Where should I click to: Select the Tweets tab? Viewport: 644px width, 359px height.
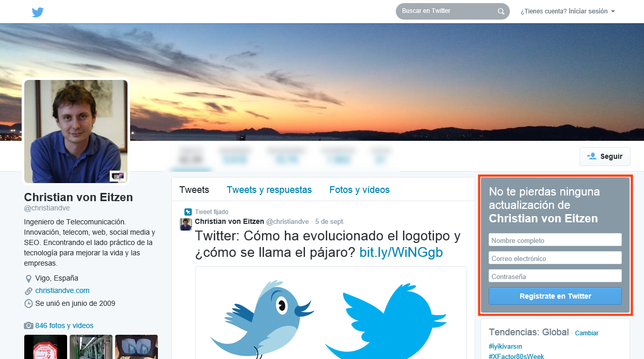[x=194, y=190]
